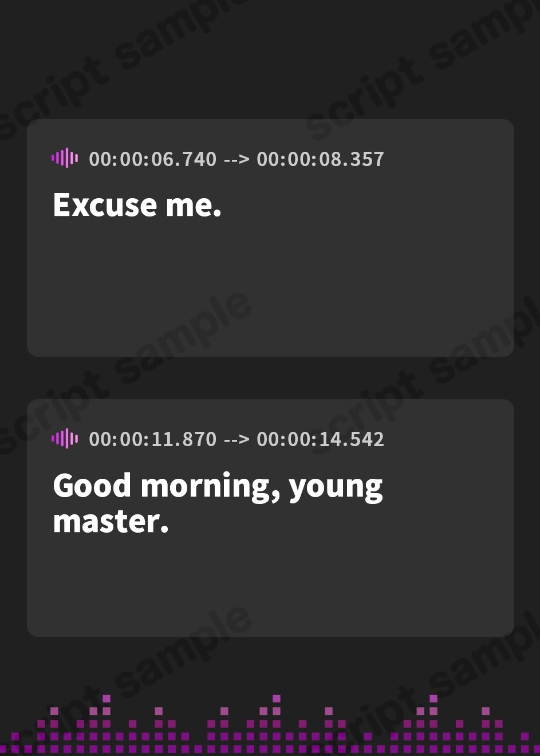This screenshot has height=756, width=540.
Task: Click the "Excuse me." subtitle text
Action: 137,204
